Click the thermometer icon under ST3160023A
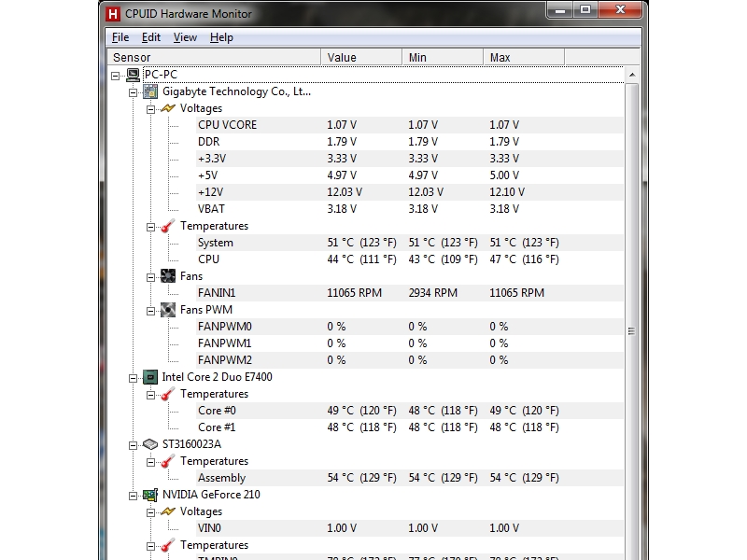The image size is (747, 560). coord(168,461)
